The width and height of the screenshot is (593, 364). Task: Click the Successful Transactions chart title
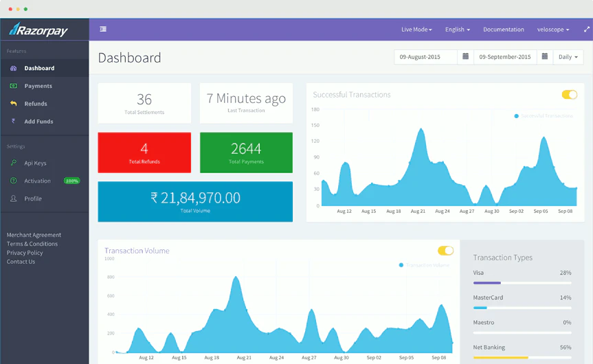[352, 95]
